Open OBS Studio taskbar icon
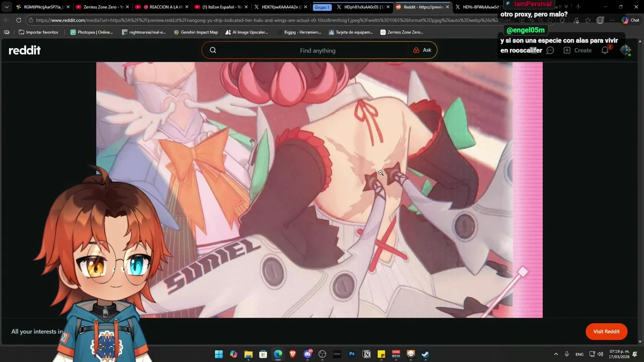This screenshot has height=362, width=644. point(323,354)
